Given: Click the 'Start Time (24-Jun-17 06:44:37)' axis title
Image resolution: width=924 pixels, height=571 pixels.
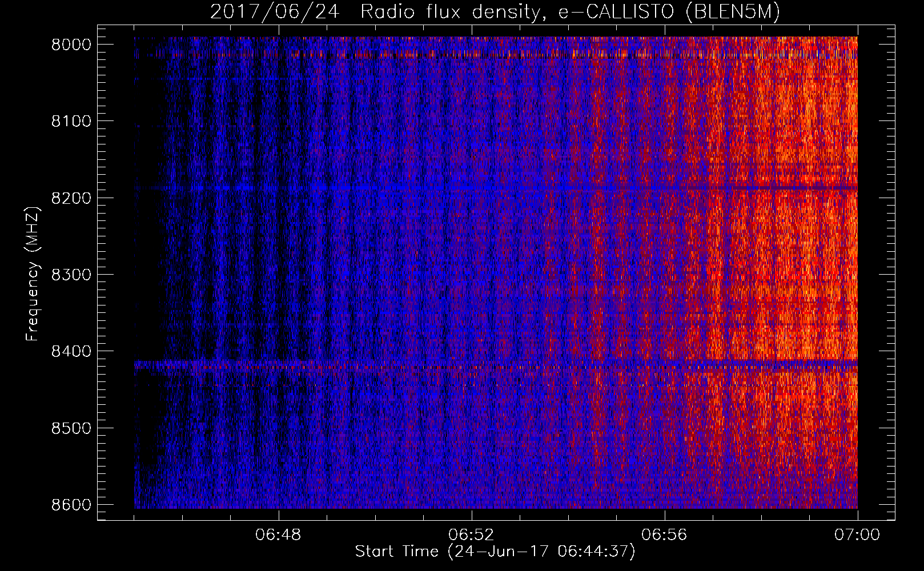Looking at the screenshot, I should 495,552.
